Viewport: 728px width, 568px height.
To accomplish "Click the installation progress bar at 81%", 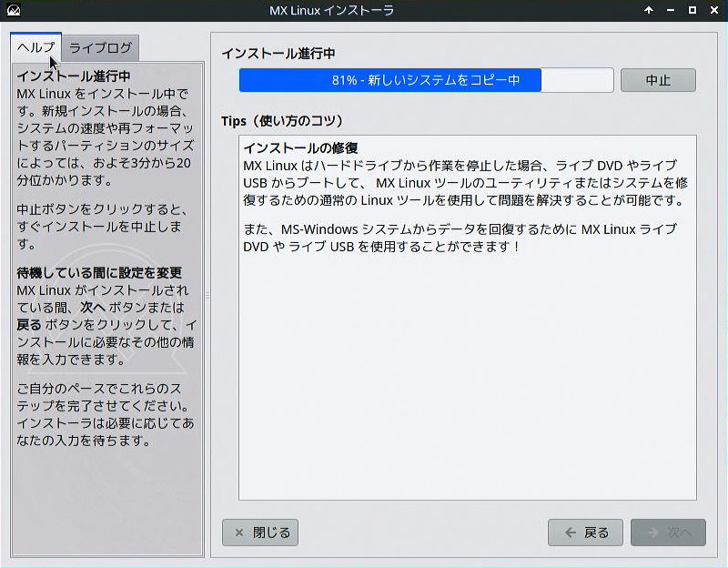I will coord(426,80).
